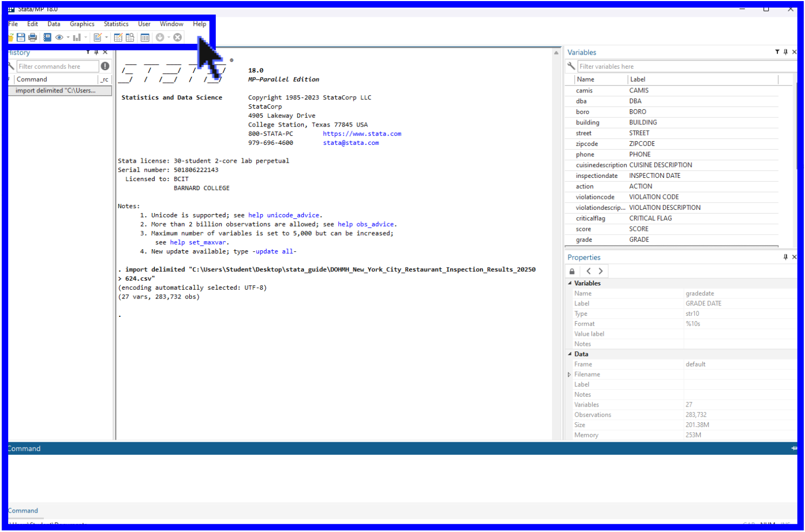Toggle the lock icon in Properties panel

(x=572, y=271)
